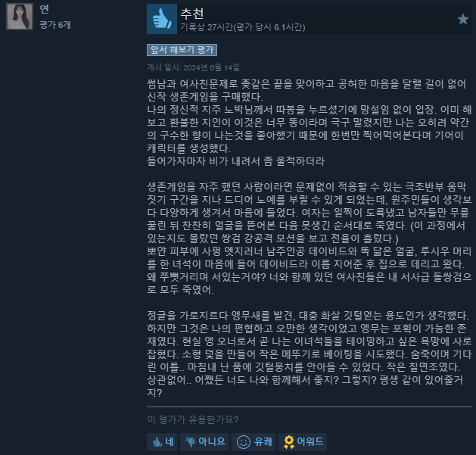Click the 게시 일시 2024년 6월 14일 date
The height and width of the screenshot is (455, 476).
coord(194,67)
